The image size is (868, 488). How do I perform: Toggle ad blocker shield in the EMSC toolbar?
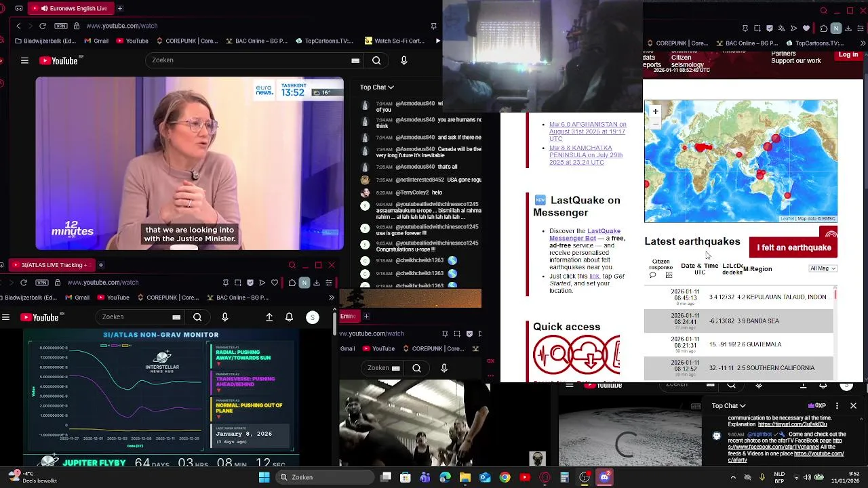pyautogui.click(x=769, y=28)
